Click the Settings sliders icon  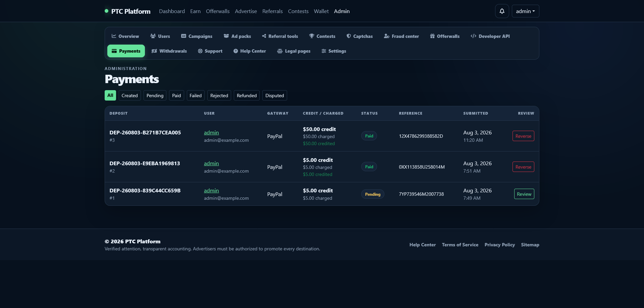point(324,51)
